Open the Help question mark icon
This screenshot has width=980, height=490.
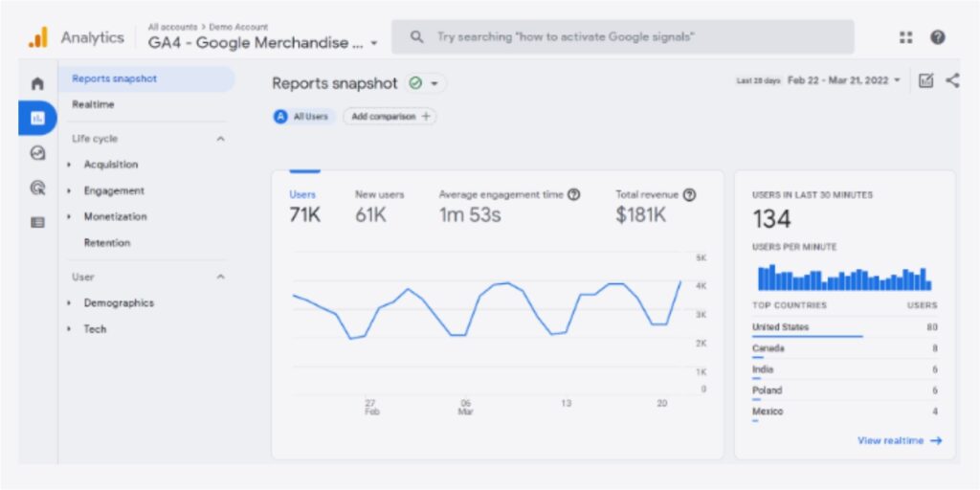[938, 37]
